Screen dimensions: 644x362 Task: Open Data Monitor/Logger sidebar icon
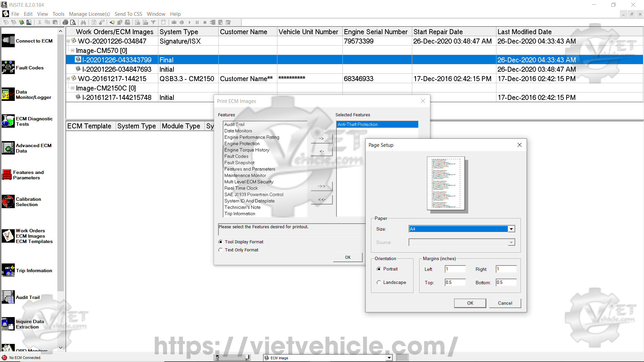(8, 95)
